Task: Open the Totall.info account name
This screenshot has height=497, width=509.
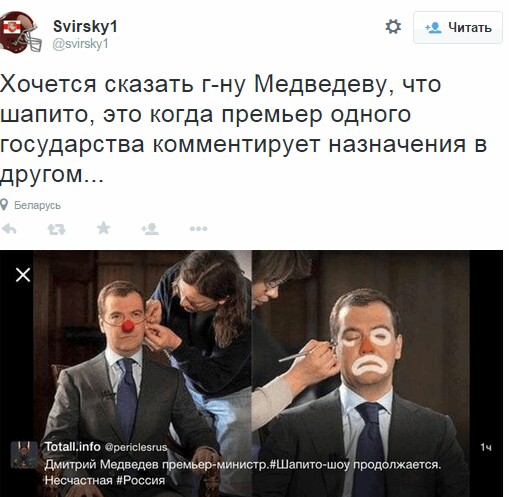Action: click(x=73, y=446)
